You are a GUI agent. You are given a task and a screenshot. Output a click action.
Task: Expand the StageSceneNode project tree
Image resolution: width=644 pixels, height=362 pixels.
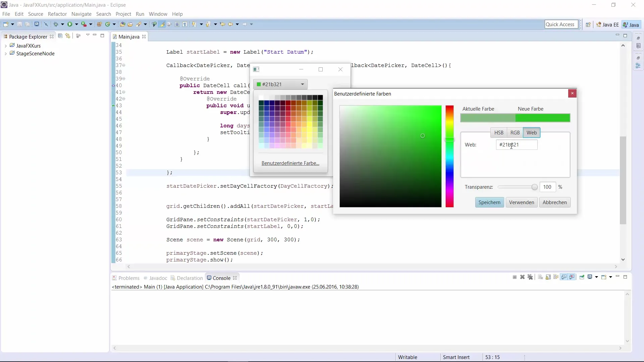(x=6, y=54)
